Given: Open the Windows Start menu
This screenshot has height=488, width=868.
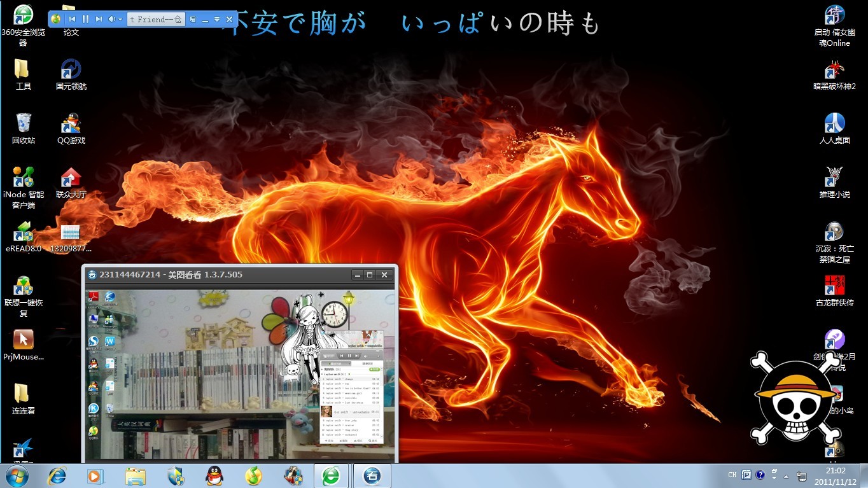Looking at the screenshot, I should pos(16,475).
